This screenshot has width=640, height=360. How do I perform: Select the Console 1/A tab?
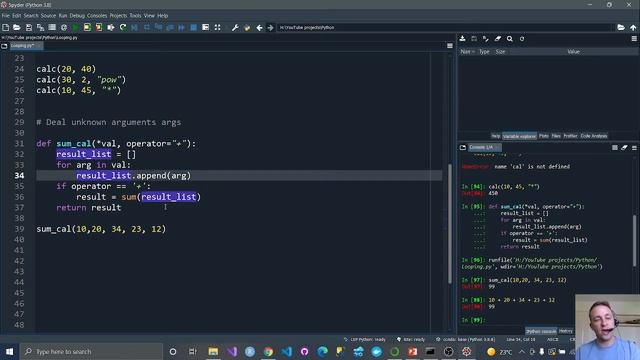point(484,147)
